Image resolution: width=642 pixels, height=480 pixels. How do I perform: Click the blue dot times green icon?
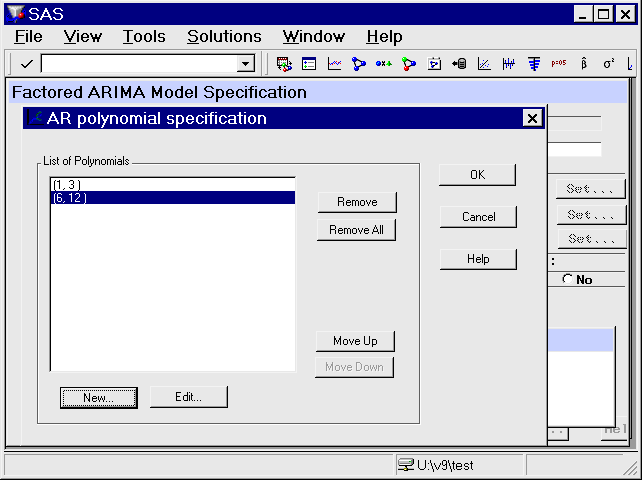[x=384, y=64]
